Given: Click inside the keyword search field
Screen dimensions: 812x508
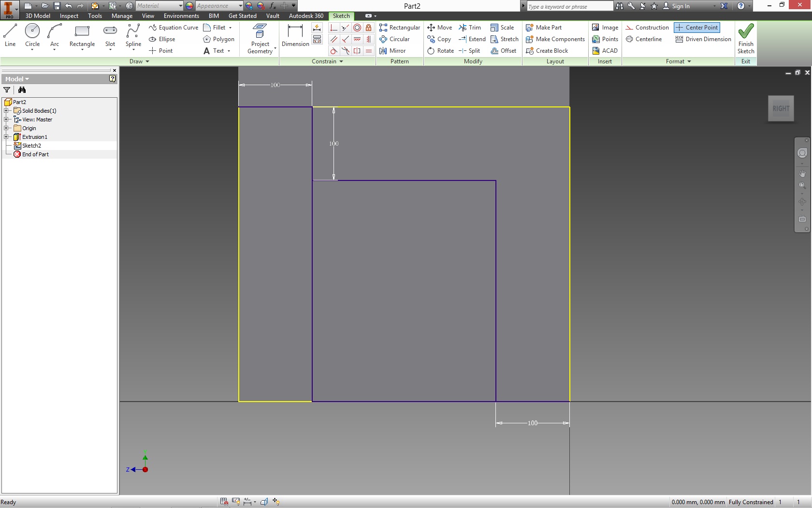Looking at the screenshot, I should [568, 6].
